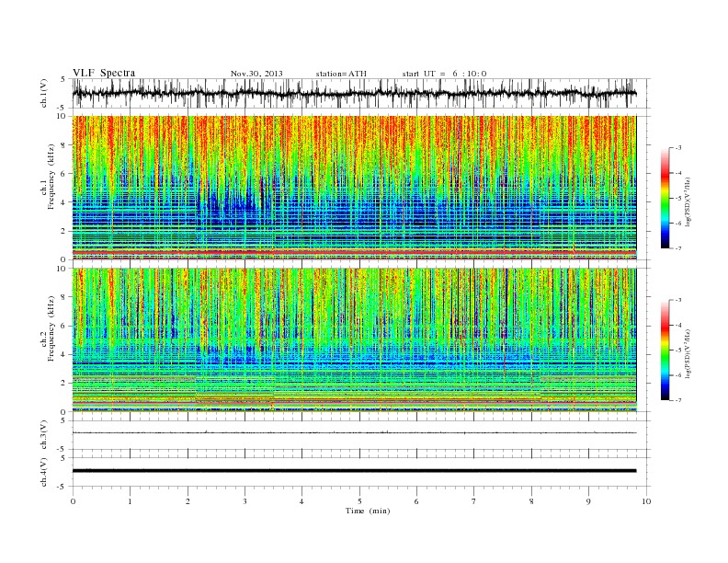Click the "-7" tick on ch.2 color bar

pyautogui.click(x=678, y=400)
